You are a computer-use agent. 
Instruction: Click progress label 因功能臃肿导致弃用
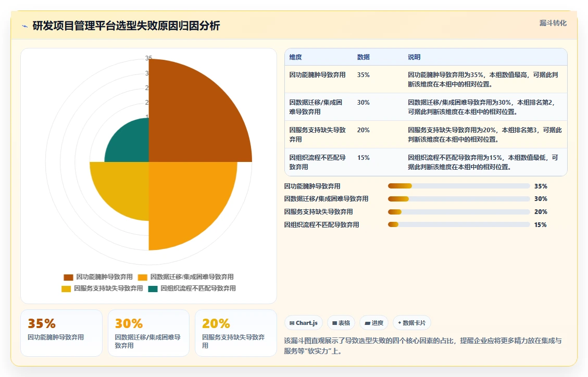(312, 186)
